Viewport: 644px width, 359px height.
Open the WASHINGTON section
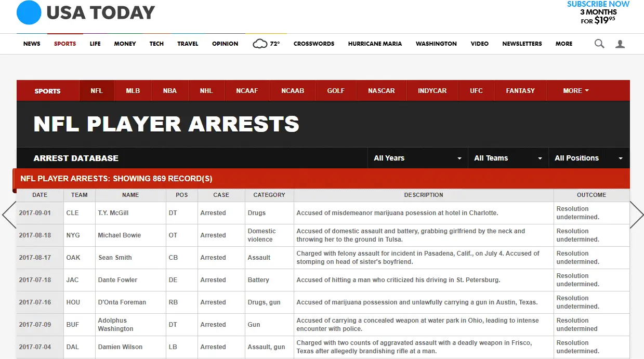tap(436, 44)
